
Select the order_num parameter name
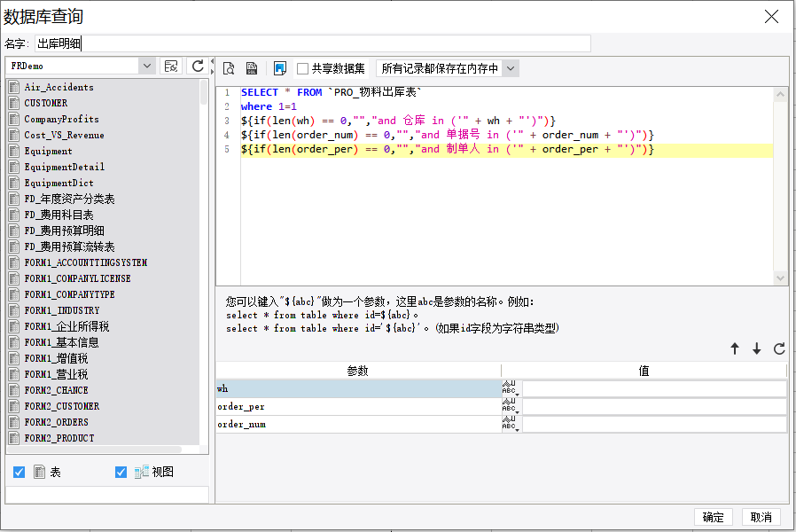(x=242, y=425)
